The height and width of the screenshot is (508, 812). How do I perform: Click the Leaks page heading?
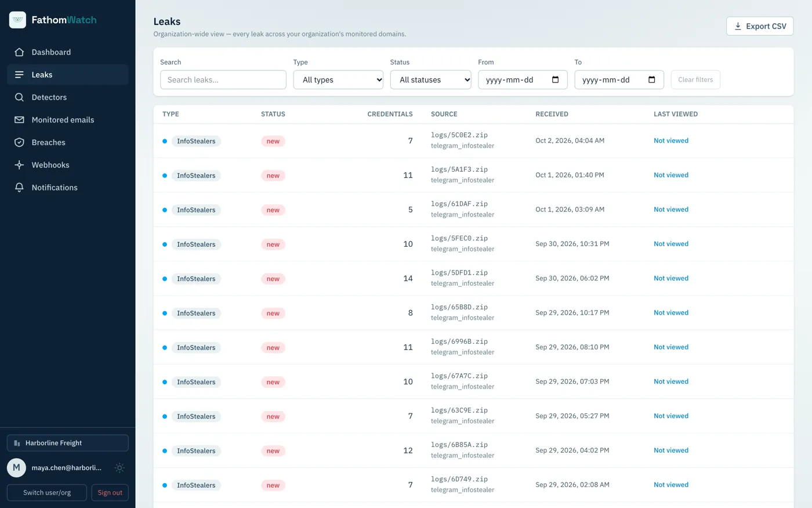pos(167,21)
